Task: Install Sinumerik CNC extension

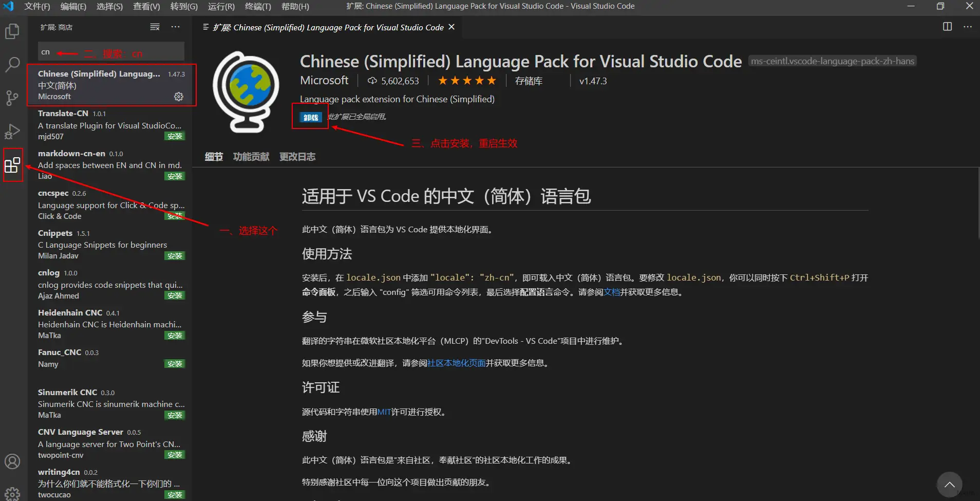Action: click(x=175, y=415)
